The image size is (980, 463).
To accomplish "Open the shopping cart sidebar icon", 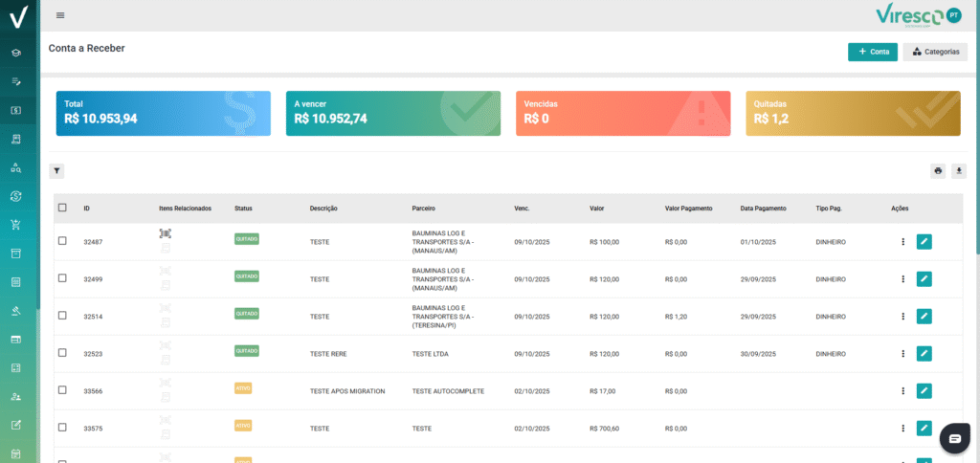I will pos(16,225).
